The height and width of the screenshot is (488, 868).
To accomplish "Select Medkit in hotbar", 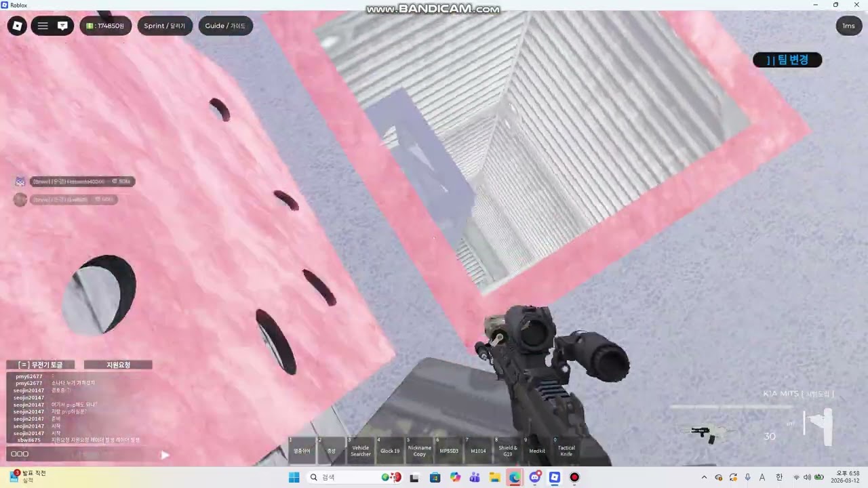I will click(537, 450).
